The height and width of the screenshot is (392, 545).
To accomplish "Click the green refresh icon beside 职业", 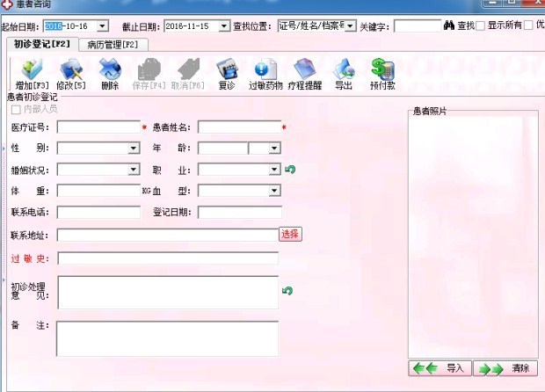I will (x=289, y=170).
